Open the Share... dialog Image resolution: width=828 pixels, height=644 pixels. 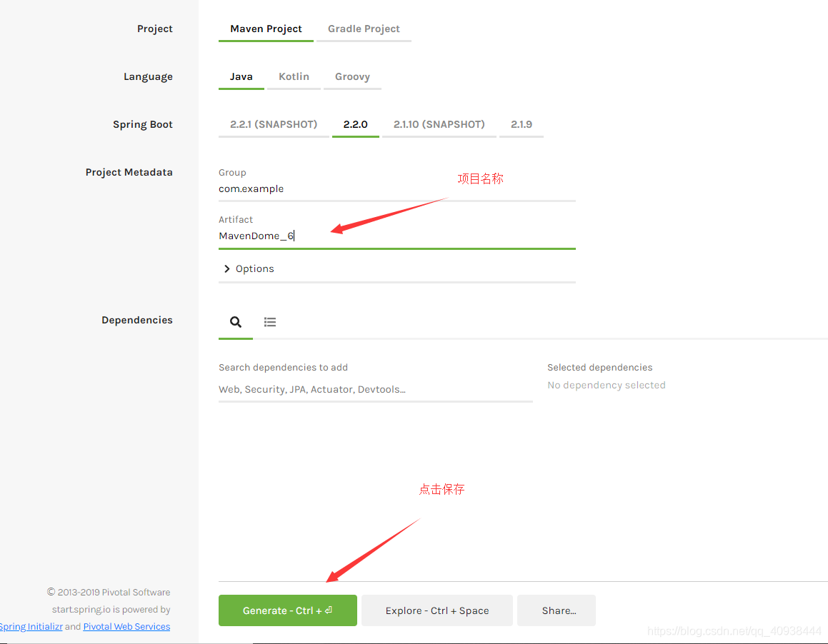click(556, 610)
